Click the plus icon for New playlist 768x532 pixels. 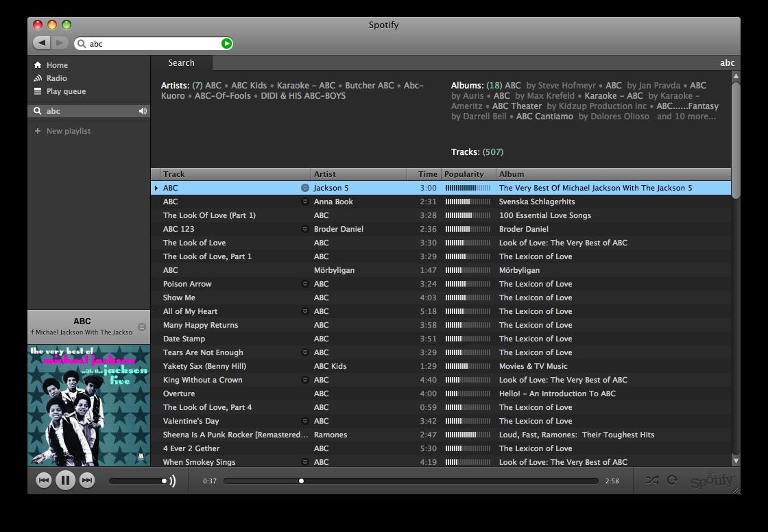coord(38,131)
